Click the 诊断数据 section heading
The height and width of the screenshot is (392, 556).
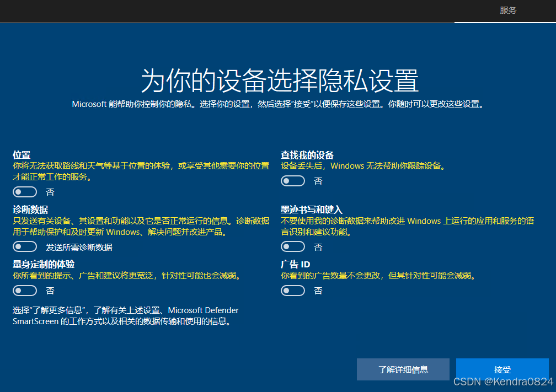(30, 210)
